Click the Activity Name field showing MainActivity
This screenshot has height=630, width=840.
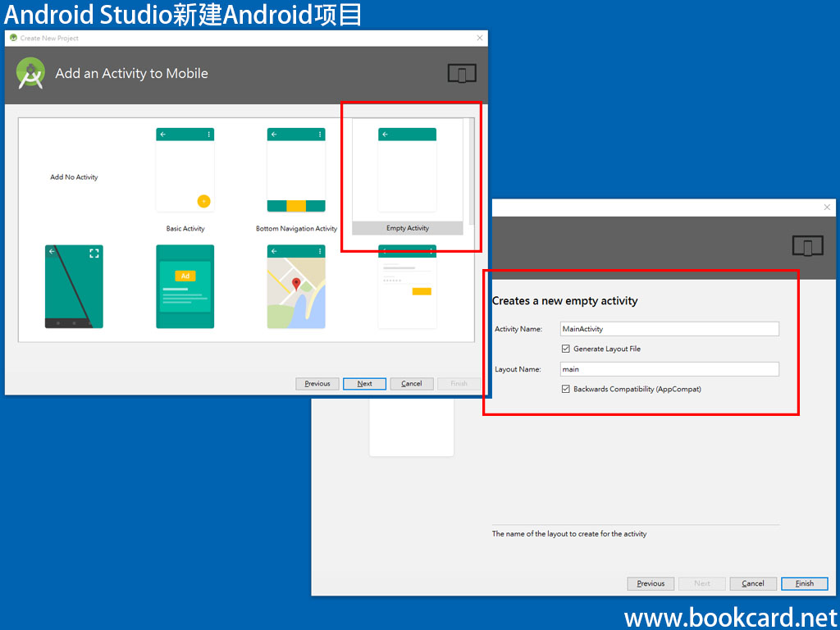(669, 328)
